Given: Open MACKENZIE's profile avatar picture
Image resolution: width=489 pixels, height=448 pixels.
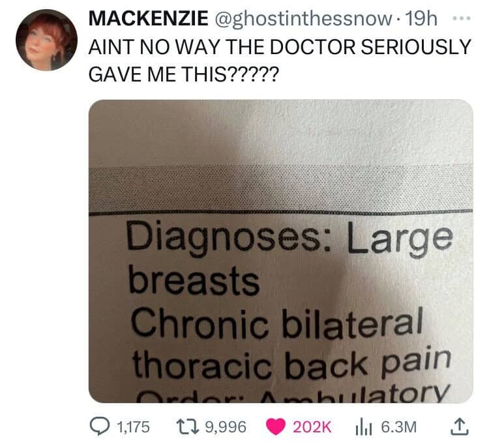Looking at the screenshot, I should (x=46, y=40).
